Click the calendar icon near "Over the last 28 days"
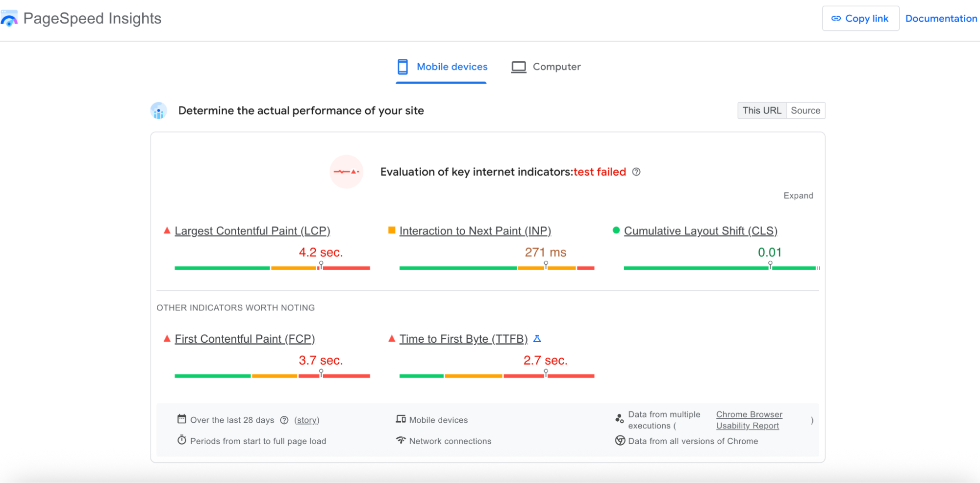Viewport: 980px width, 483px height. click(181, 419)
